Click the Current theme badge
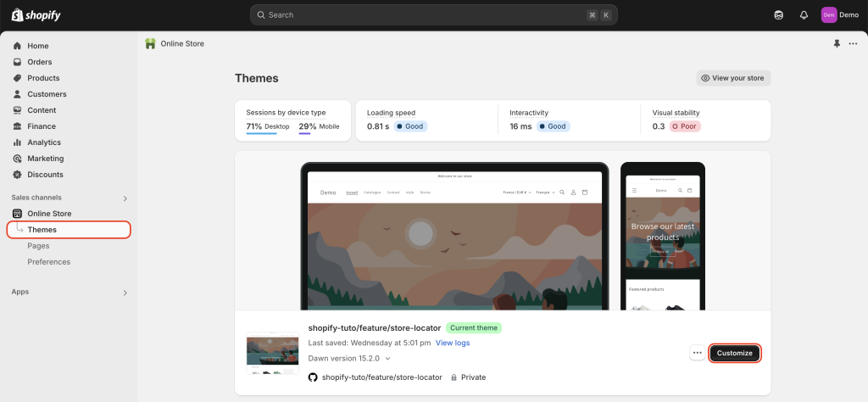 tap(473, 328)
